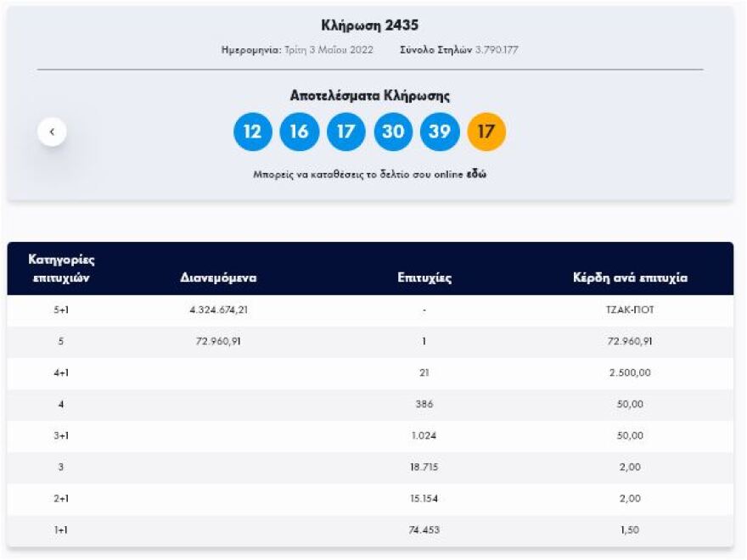
Task: Select the 1+1 row with 74.453 winners
Action: point(373,528)
